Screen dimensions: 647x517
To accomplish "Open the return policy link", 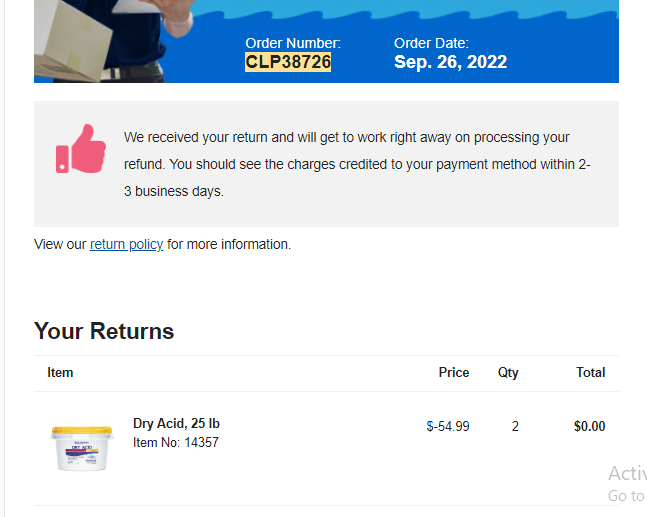I will tap(126, 244).
